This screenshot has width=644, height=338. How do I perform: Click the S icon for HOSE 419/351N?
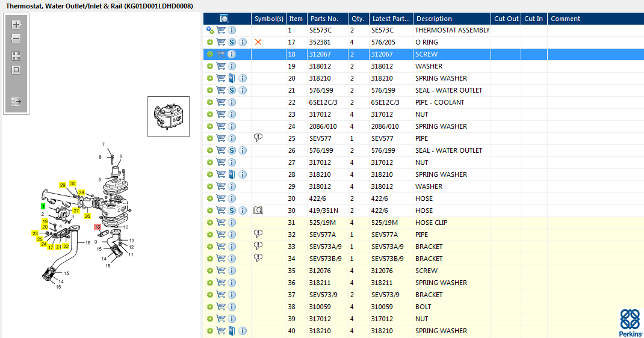pyautogui.click(x=232, y=210)
